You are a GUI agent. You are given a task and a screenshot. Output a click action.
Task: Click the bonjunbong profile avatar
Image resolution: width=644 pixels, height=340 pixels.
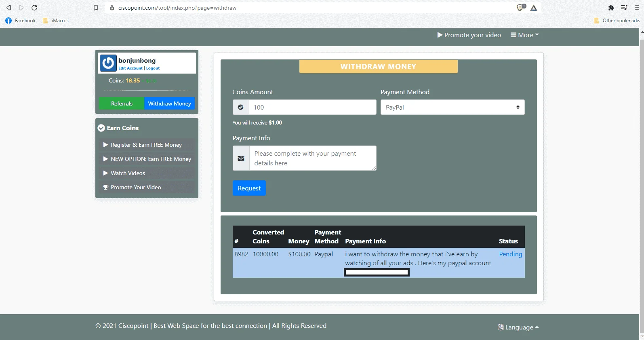coord(108,63)
